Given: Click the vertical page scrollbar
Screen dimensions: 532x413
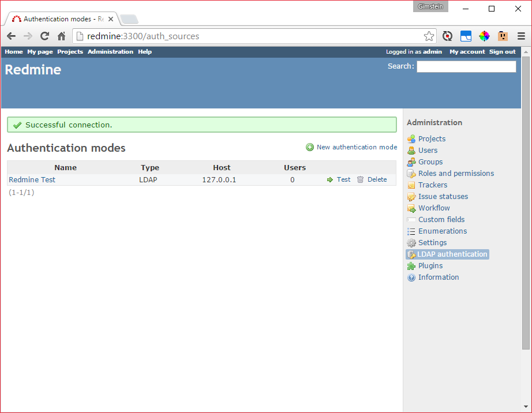Looking at the screenshot, I should pos(526,202).
